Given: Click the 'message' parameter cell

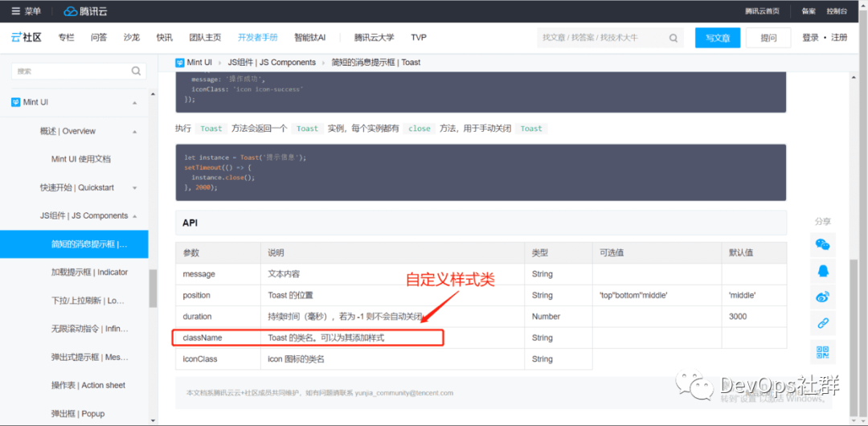Looking at the screenshot, I should point(218,273).
